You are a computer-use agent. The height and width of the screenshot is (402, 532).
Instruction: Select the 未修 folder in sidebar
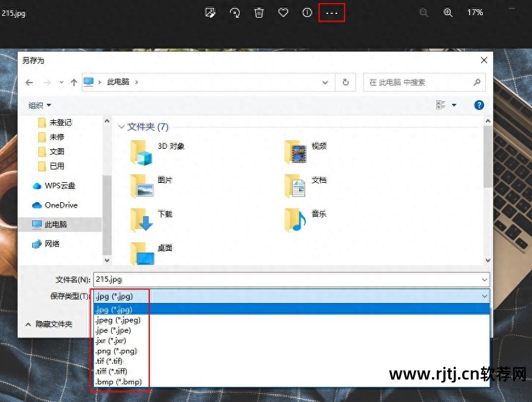(x=51, y=137)
